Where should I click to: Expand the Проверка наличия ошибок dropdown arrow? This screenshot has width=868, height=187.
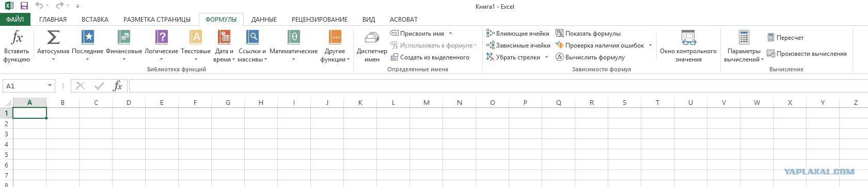[650, 45]
